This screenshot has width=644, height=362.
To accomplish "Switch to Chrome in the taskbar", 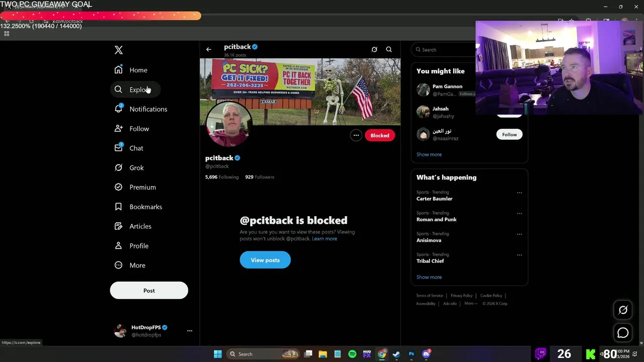I will coord(382,354).
